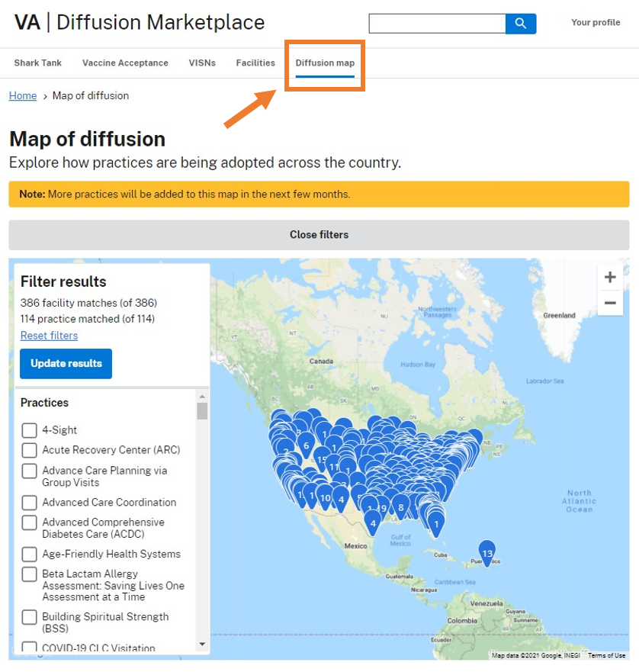The width and height of the screenshot is (639, 672).
Task: Click the 'Canada' map label
Action: coord(321,362)
